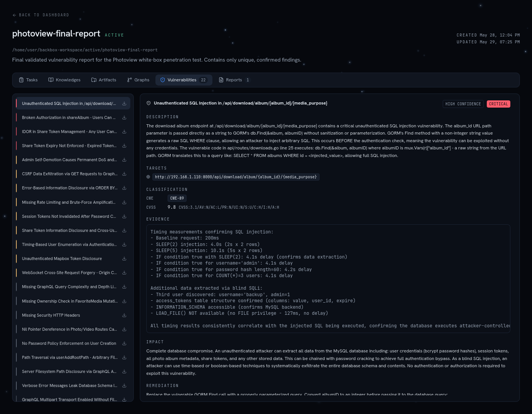The image size is (532, 414).
Task: Open IDOR in Share Token Management item
Action: pos(73,132)
